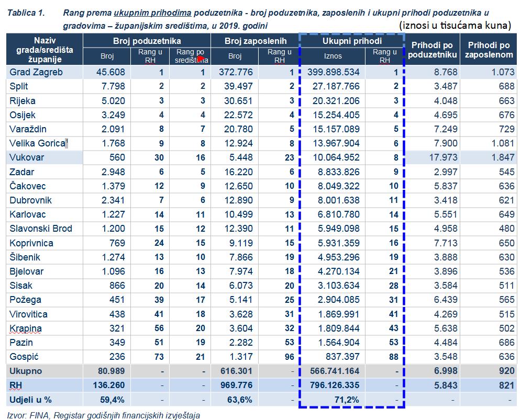Click the Prihodi po poduzetniku header
521x420 pixels.
point(432,50)
